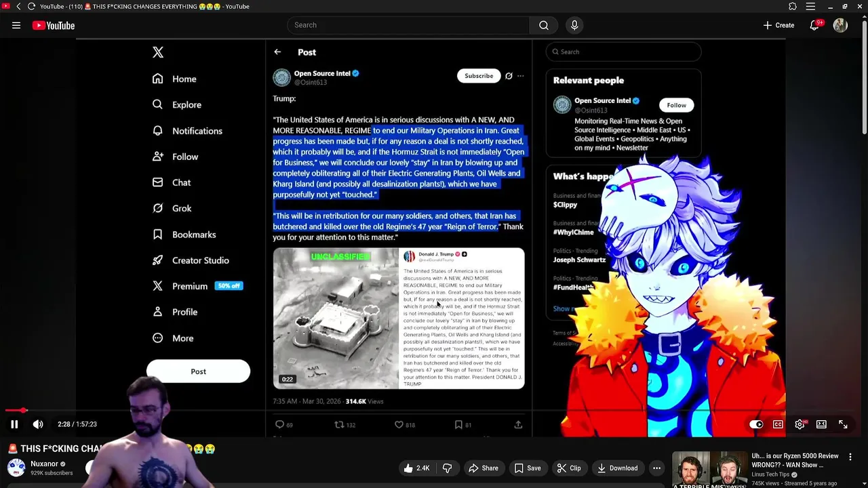This screenshot has width=868, height=488.
Task: Open Notifications in the X sidebar
Action: [187, 131]
